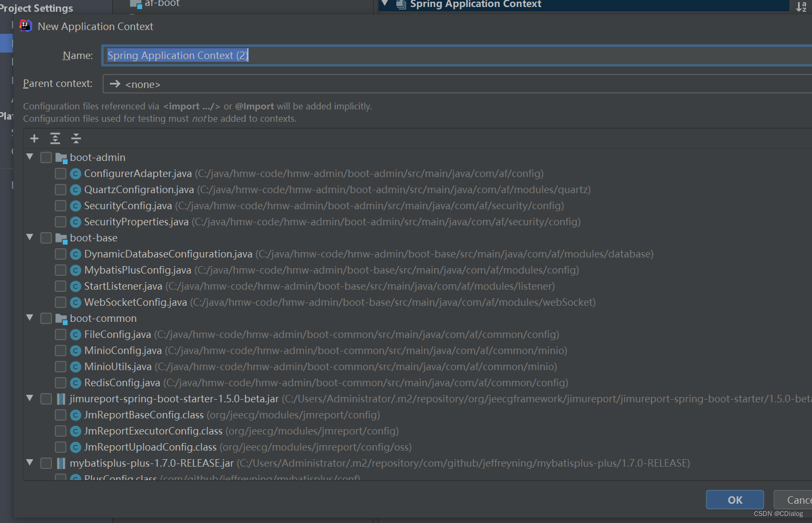Select the af-boot module in background list

tap(162, 4)
